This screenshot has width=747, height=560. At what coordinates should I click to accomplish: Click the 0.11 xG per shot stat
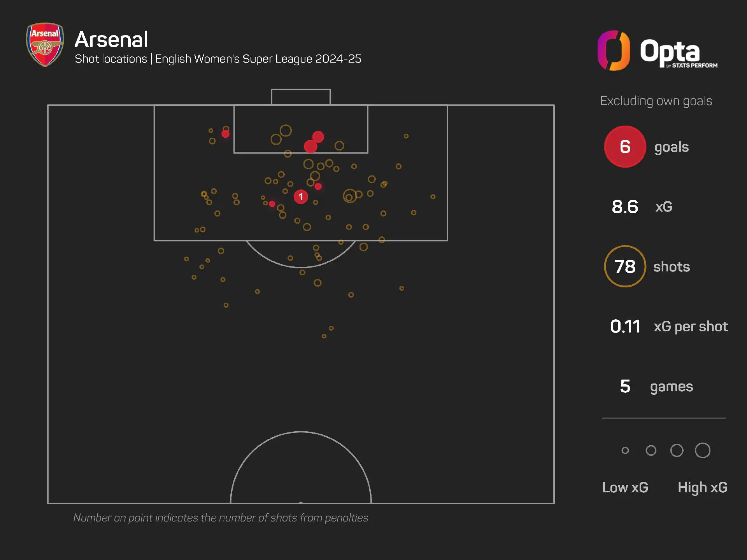click(625, 326)
